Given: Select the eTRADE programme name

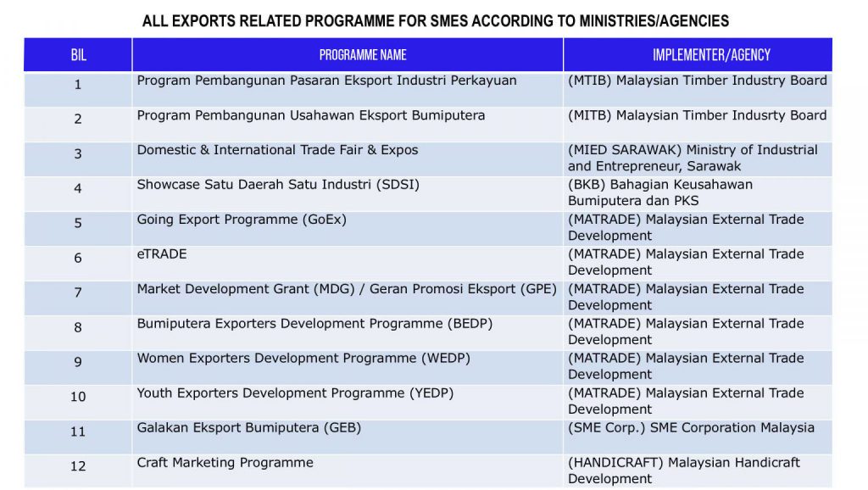Looking at the screenshot, I should (162, 254).
